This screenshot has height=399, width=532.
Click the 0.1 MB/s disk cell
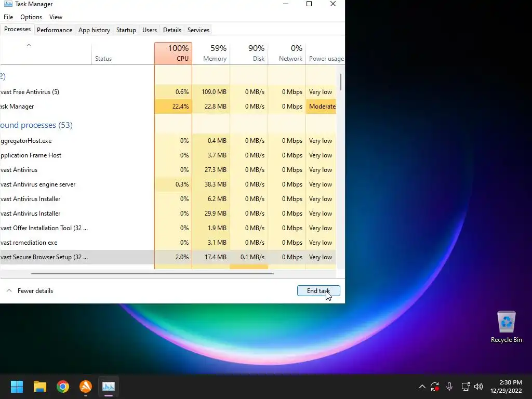[x=249, y=257]
